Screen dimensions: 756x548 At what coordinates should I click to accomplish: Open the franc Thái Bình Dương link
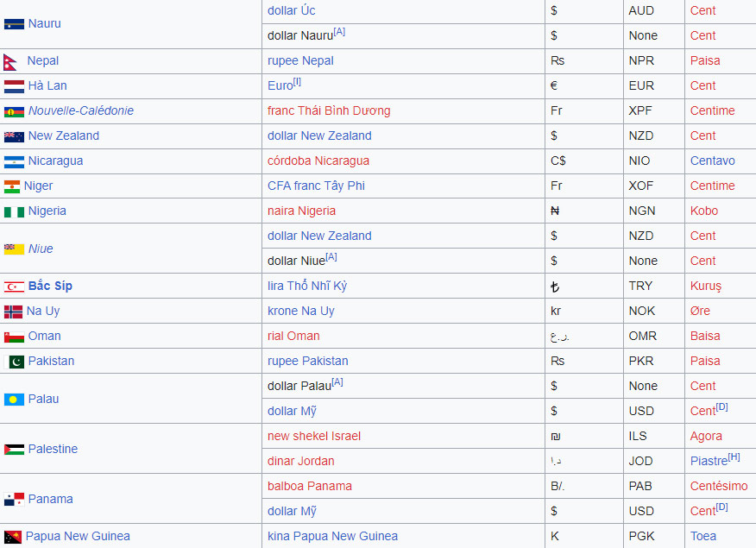(328, 110)
